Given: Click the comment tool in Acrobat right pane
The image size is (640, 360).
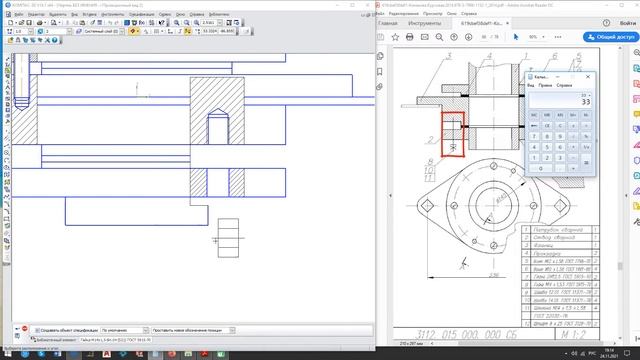Looking at the screenshot, I should (636, 114).
